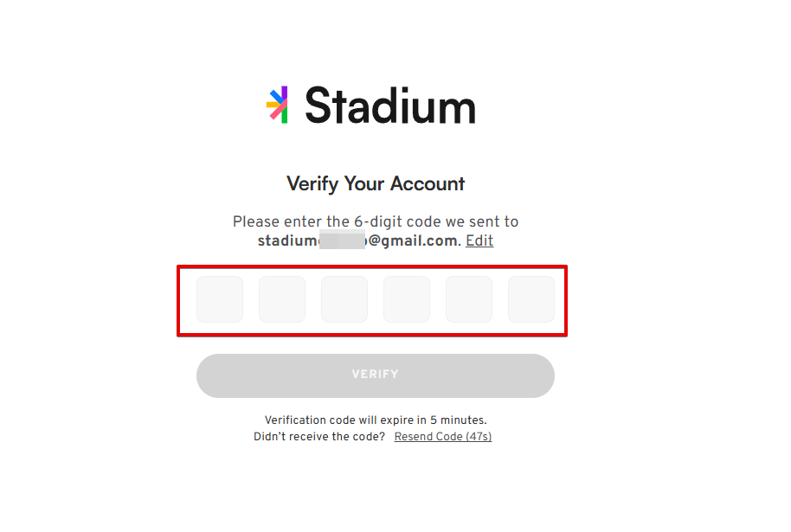Image resolution: width=791 pixels, height=532 pixels.
Task: Click the Stadium wordmark text
Action: [x=389, y=106]
